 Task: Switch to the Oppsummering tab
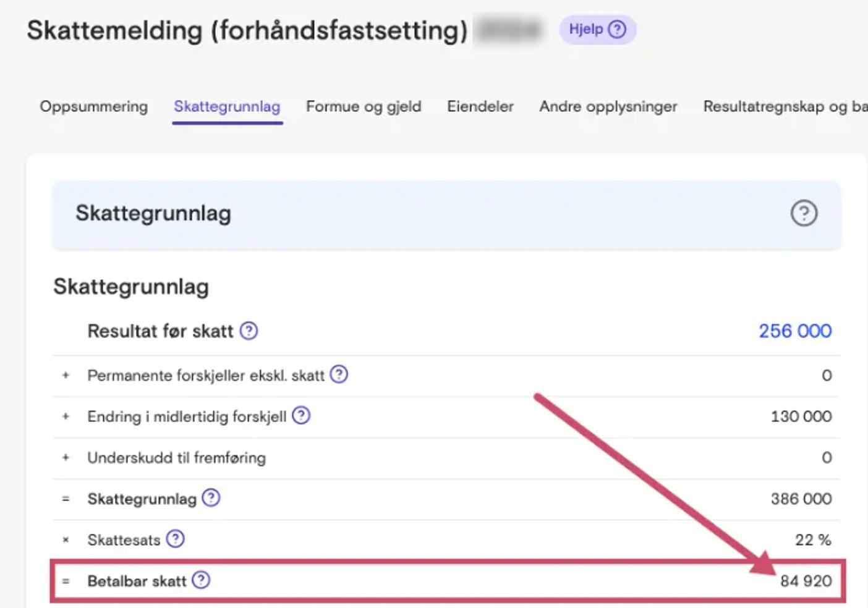(94, 106)
